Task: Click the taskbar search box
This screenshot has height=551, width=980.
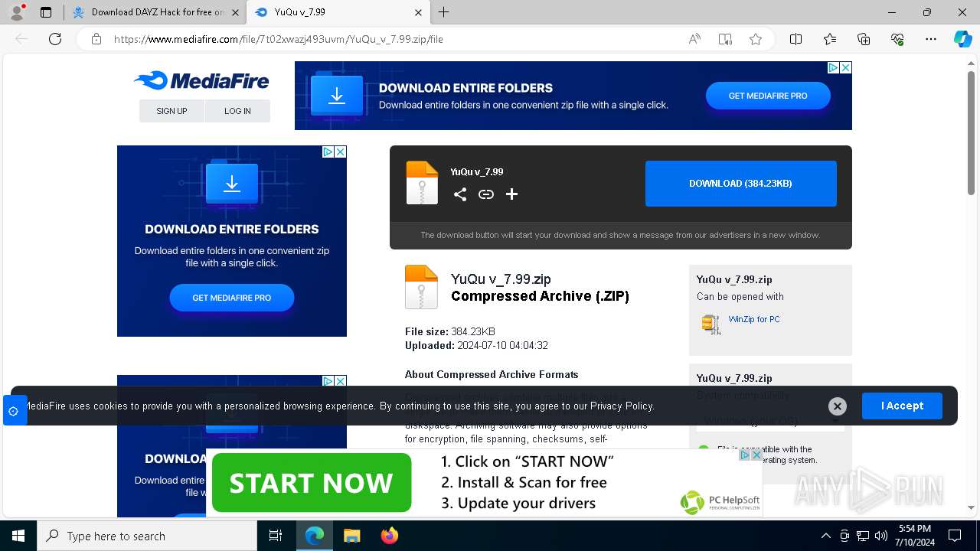Action: pos(147,536)
